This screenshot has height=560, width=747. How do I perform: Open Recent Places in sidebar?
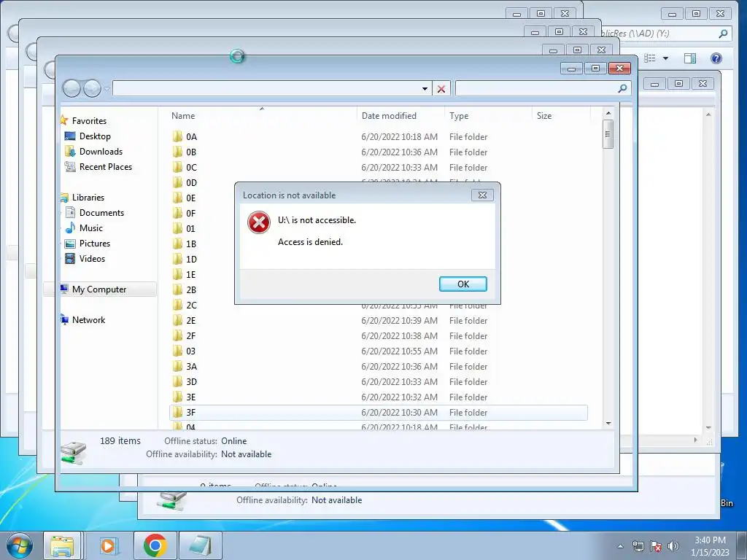[105, 167]
